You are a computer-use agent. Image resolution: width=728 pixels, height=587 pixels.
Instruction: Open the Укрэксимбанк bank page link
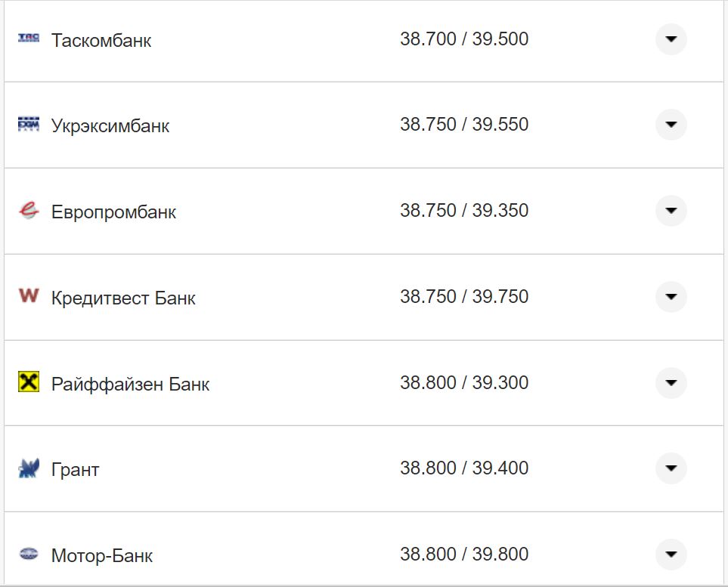(x=109, y=125)
